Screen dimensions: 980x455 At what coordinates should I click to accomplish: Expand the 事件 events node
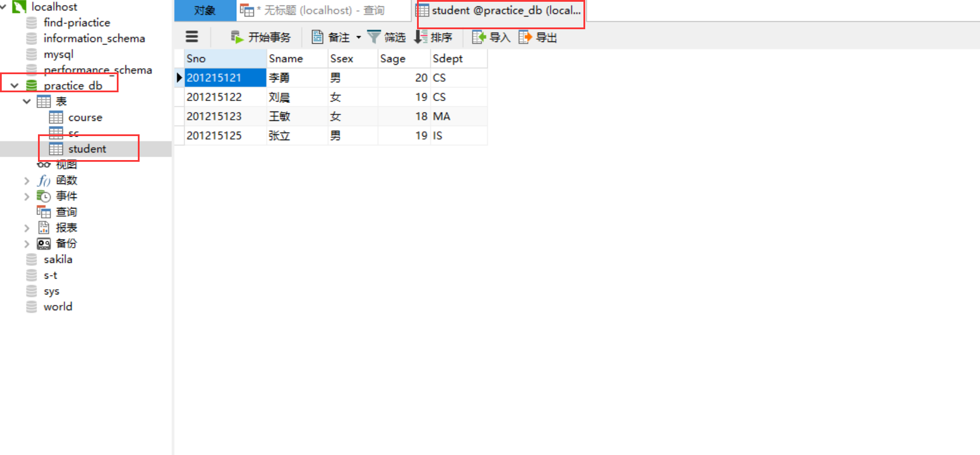tap(27, 196)
